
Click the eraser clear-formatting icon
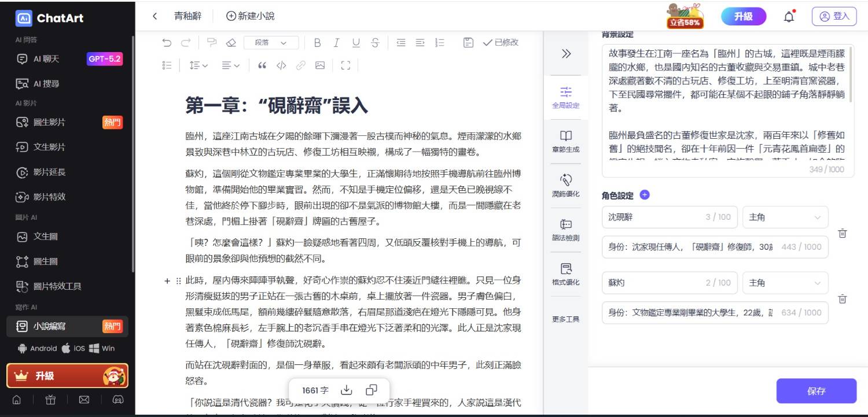pos(231,43)
